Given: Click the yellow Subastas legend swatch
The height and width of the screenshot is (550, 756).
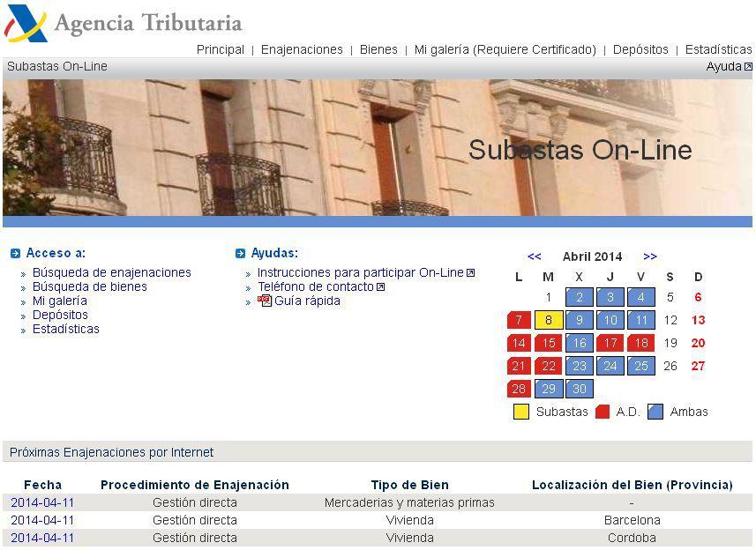Looking at the screenshot, I should (521, 412).
